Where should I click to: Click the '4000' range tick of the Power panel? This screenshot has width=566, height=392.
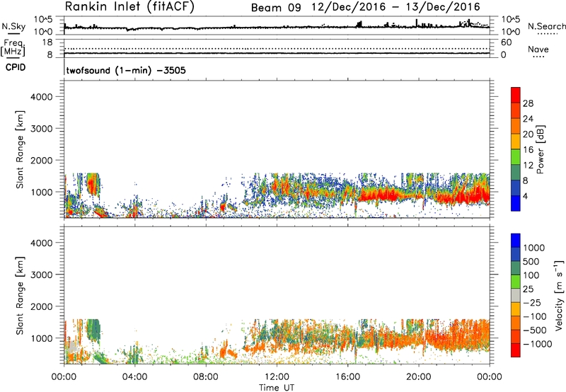pos(42,97)
